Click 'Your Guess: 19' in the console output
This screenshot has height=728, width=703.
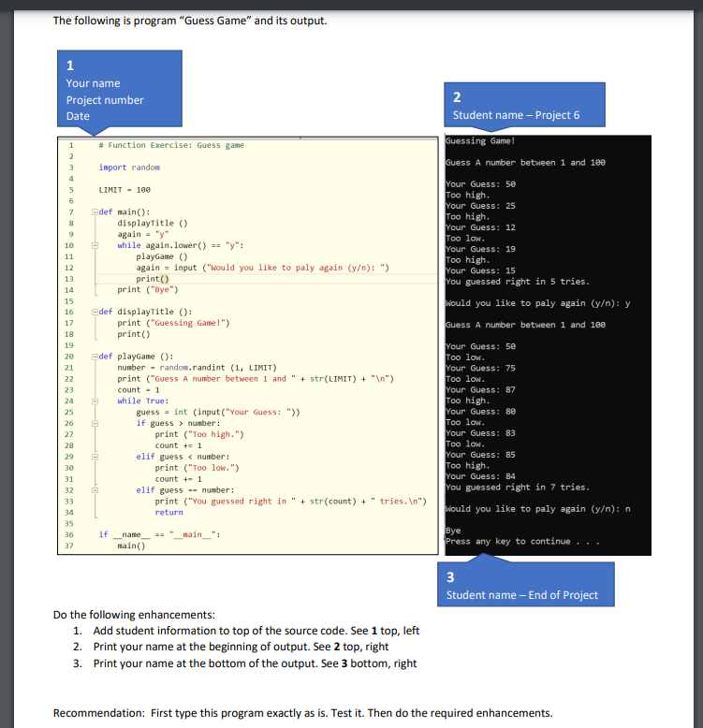coord(480,249)
